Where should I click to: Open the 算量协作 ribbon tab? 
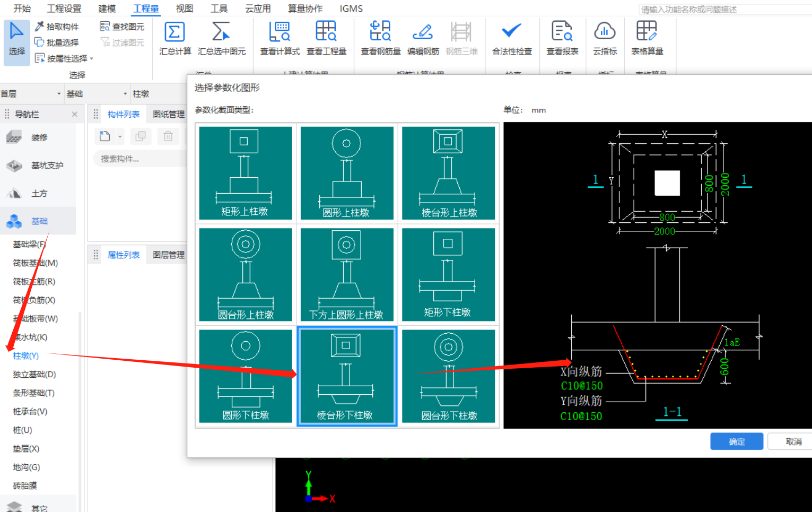point(305,8)
